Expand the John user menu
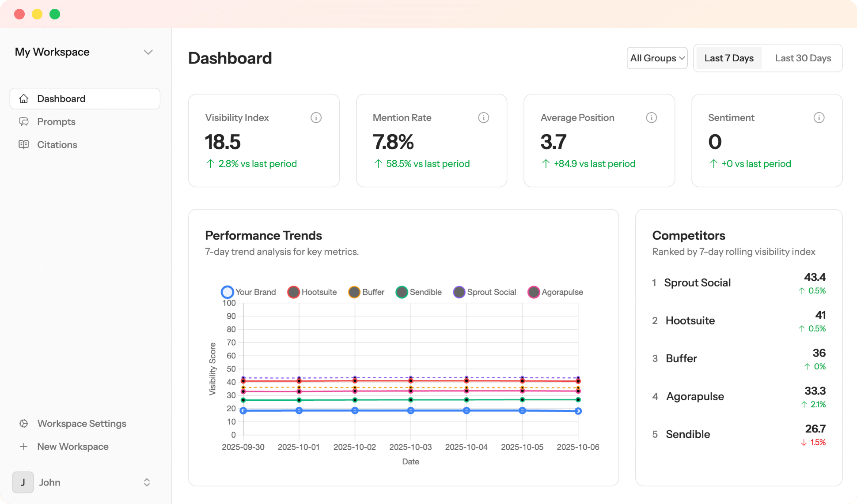 [147, 482]
